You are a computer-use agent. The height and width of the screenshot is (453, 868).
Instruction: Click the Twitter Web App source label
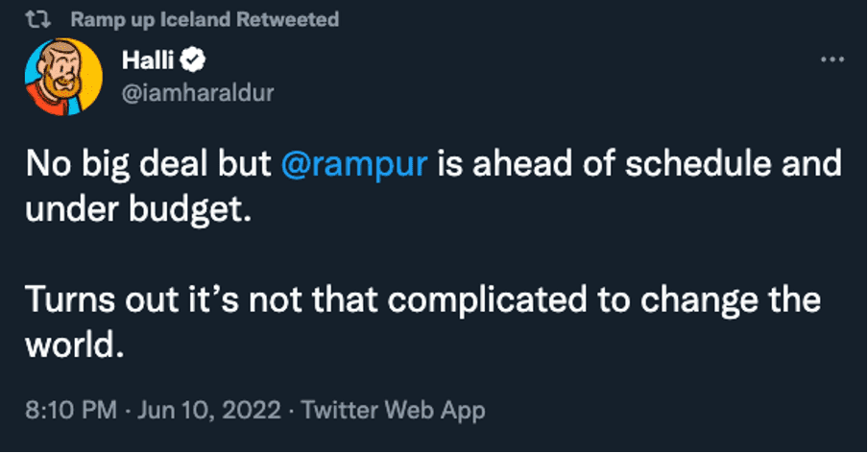tap(393, 411)
